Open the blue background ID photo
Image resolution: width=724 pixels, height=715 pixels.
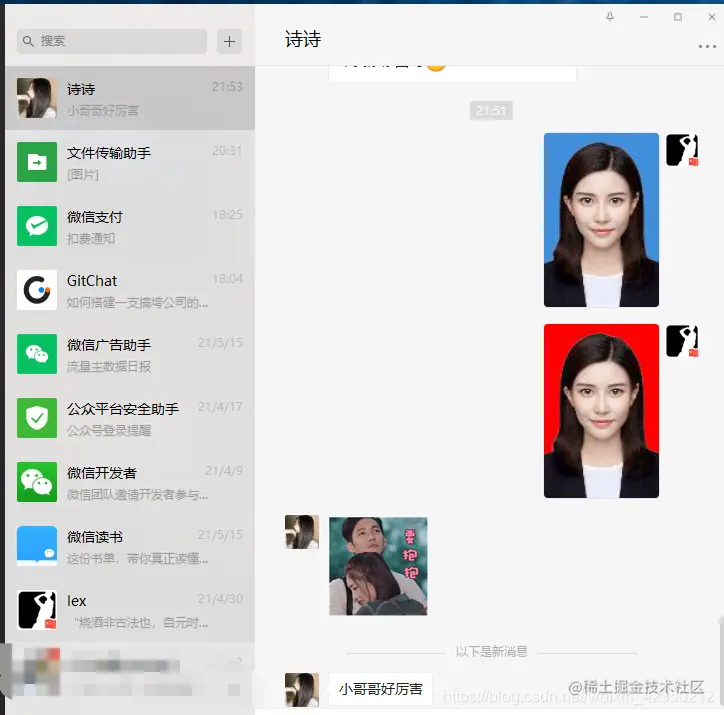tap(601, 220)
